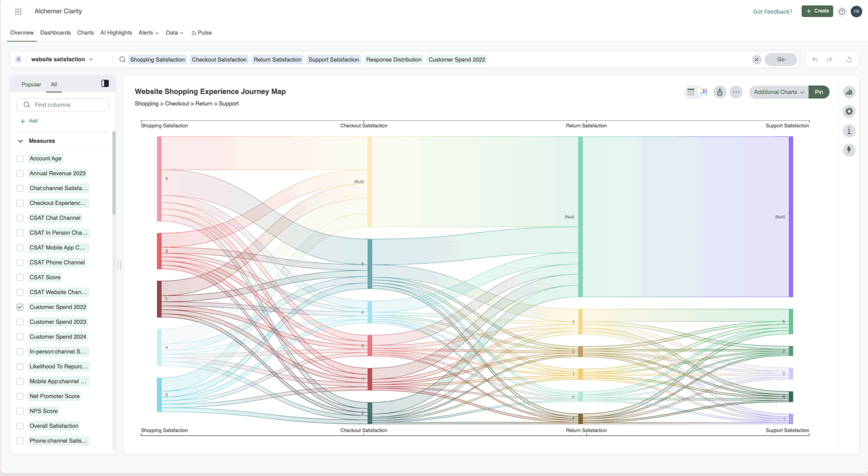Image resolution: width=868 pixels, height=476 pixels.
Task: Trigger quick insights with lightning icon
Action: [x=849, y=150]
